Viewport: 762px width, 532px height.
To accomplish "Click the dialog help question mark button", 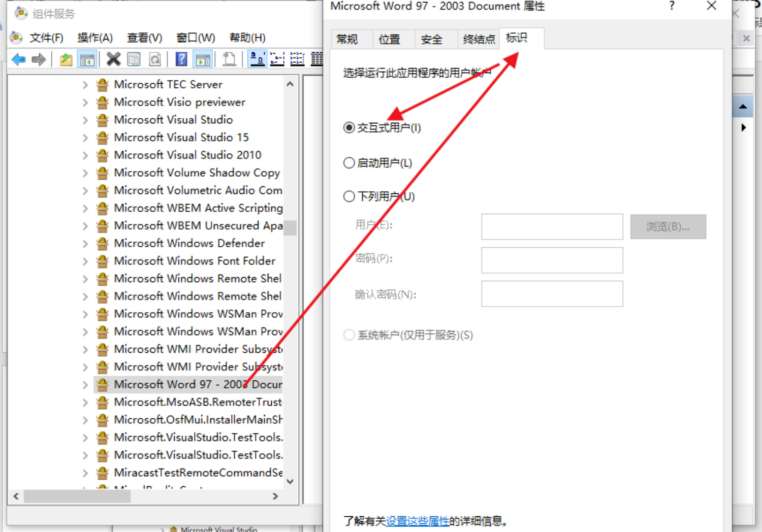I will coord(672,6).
